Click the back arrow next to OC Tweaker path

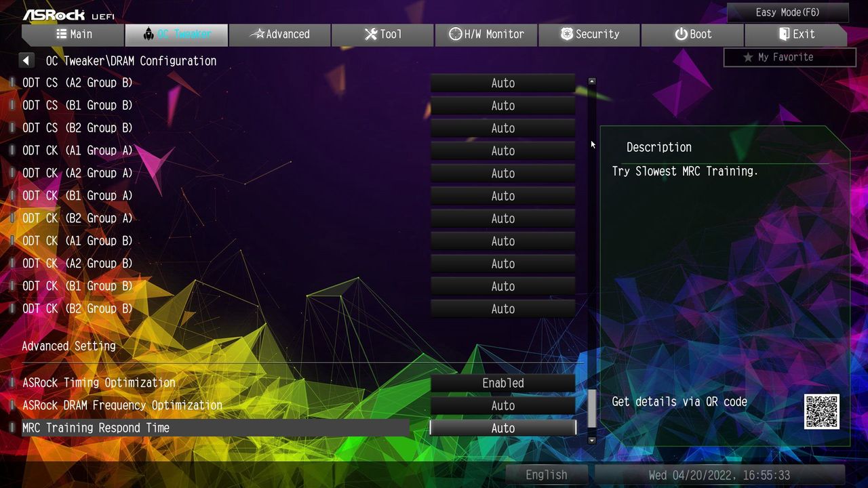click(26, 60)
